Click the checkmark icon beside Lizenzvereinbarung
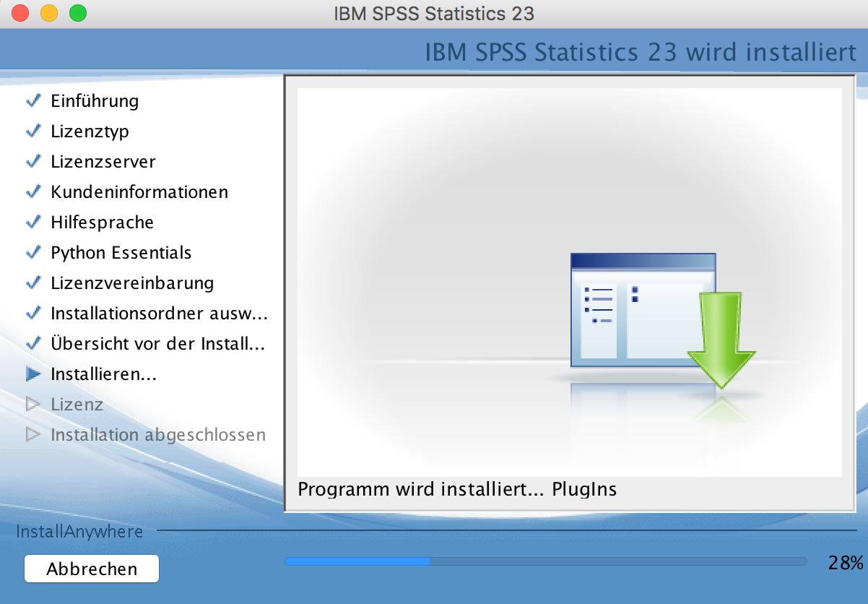This screenshot has width=868, height=604. [33, 283]
